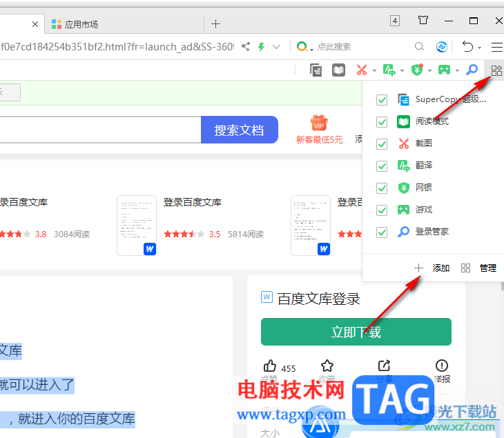Click the game controller icon in toolbar

444,70
